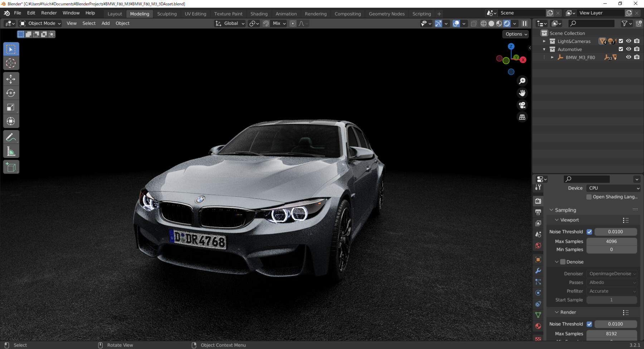
Task: Select the Annotate tool
Action: 11,136
